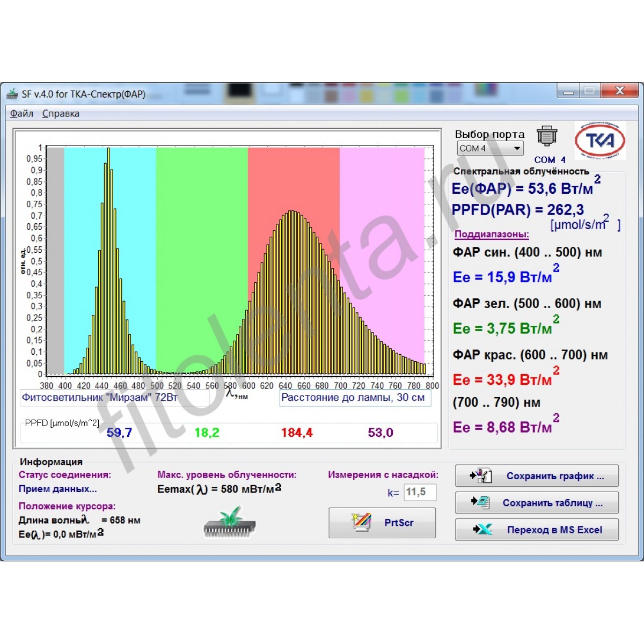This screenshot has width=644, height=644.
Task: Open the Файл menu
Action: pos(21,114)
